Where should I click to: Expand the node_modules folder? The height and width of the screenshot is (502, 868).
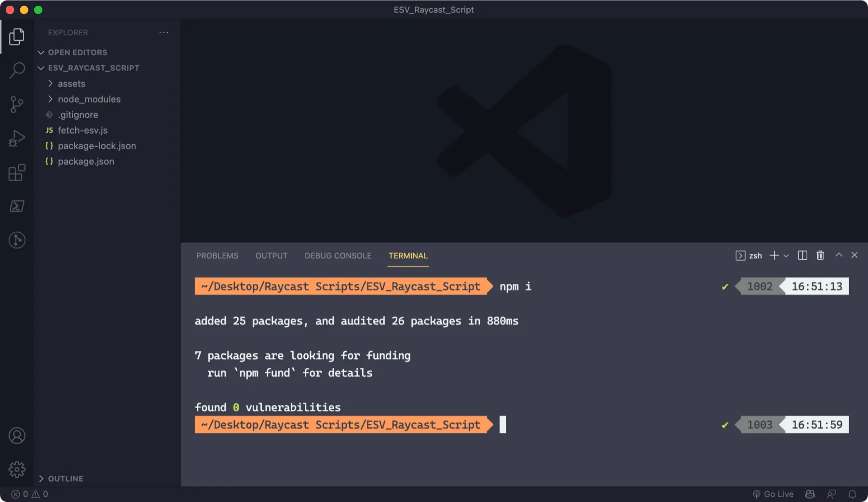(x=89, y=99)
